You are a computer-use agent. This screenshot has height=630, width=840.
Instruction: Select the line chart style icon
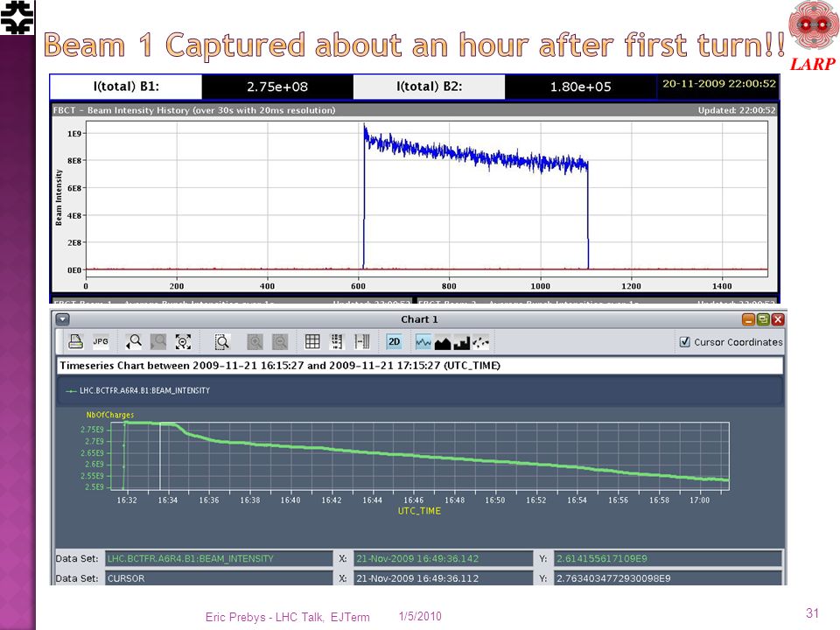pos(423,342)
